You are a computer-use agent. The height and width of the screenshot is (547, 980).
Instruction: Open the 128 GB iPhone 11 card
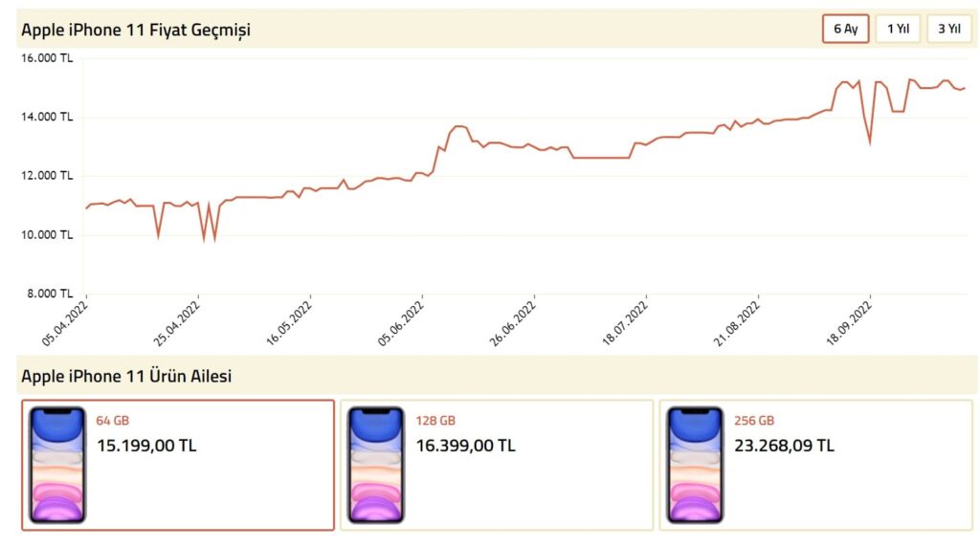click(497, 465)
